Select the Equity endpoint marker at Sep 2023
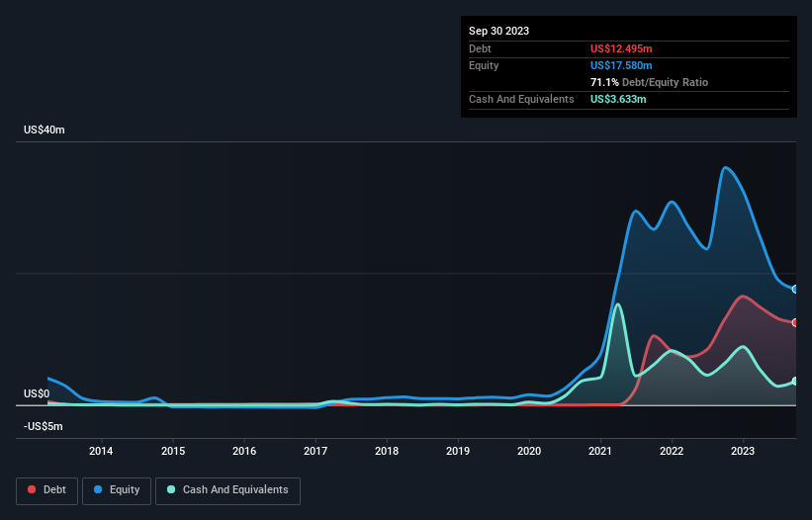 pos(795,290)
